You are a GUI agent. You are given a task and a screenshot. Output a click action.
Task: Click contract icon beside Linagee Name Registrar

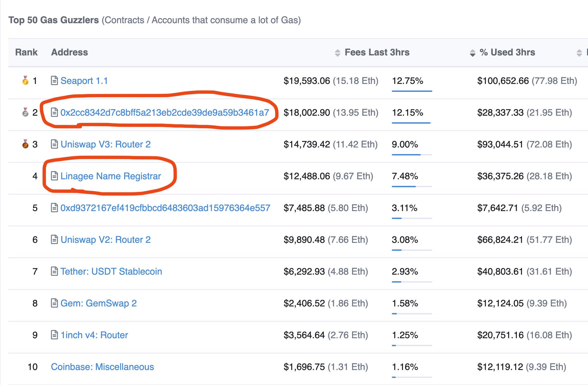point(54,176)
